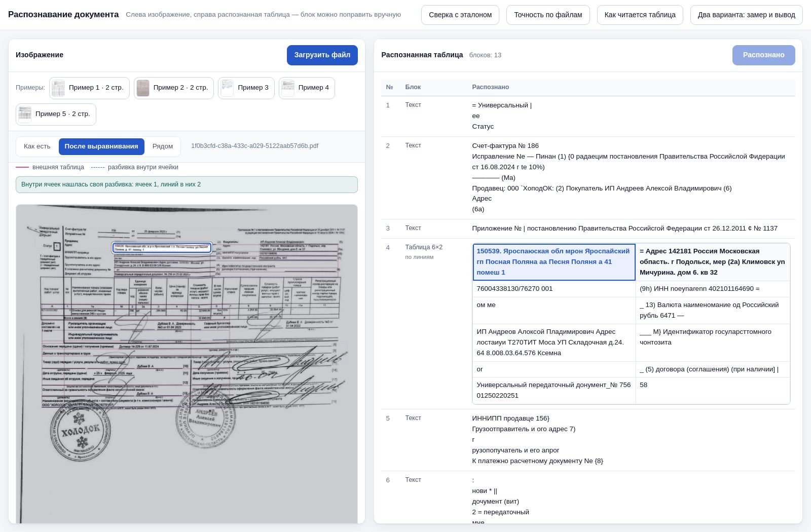The width and height of the screenshot is (811, 532).
Task: Select После выравнивания view mode
Action: (101, 146)
